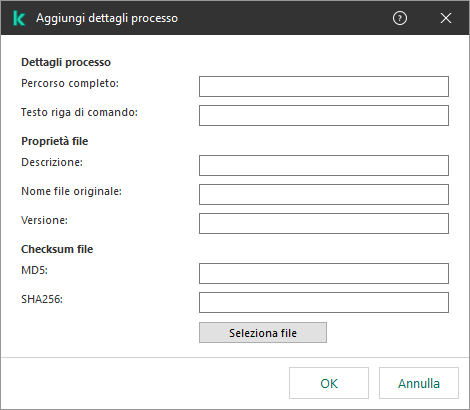Click the Testo riga di comando label
Viewport: 470px width, 410px height.
(79, 112)
